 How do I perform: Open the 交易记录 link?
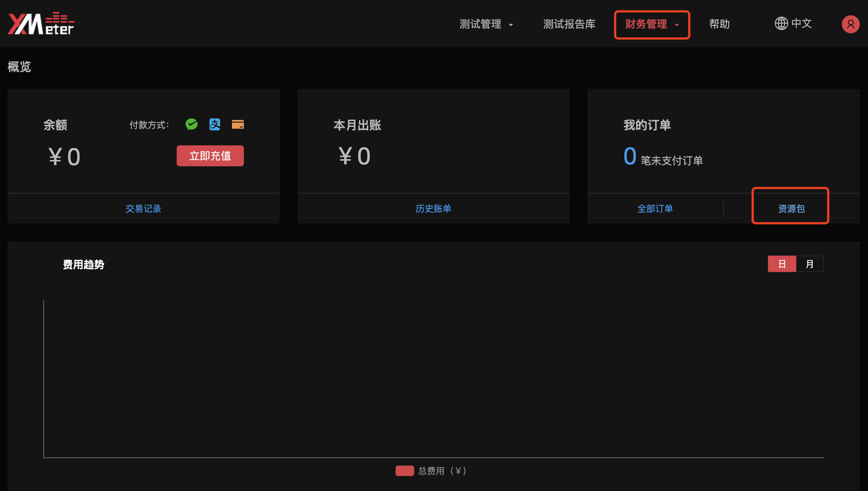(143, 209)
